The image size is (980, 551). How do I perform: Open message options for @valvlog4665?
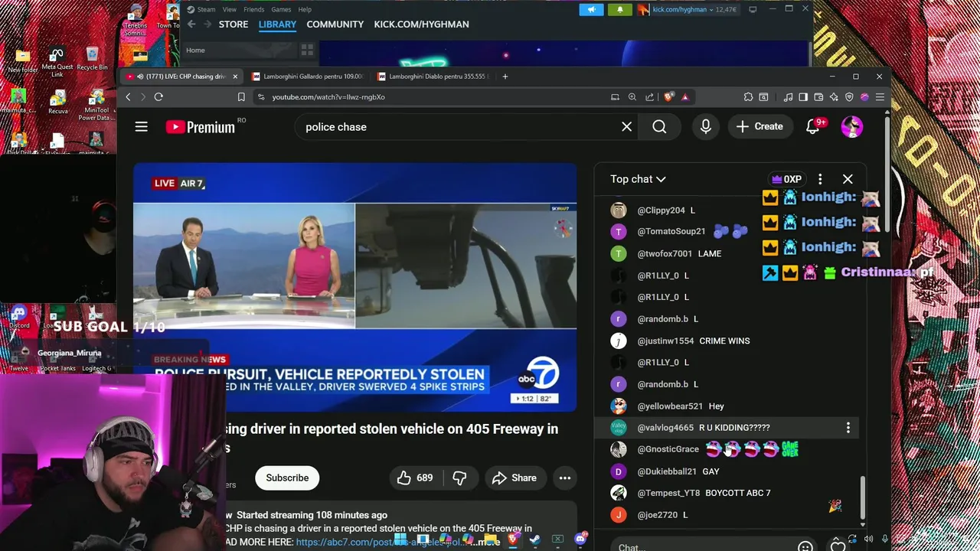point(848,428)
